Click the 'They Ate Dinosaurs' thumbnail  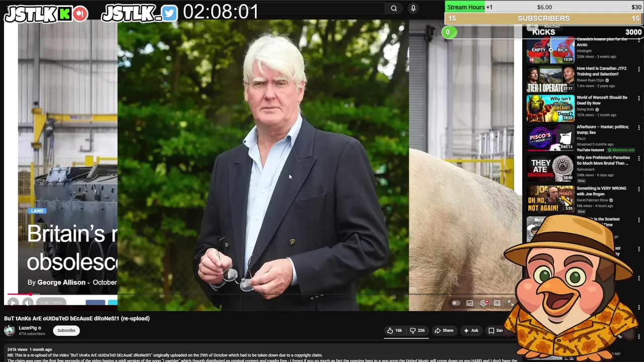click(x=550, y=168)
